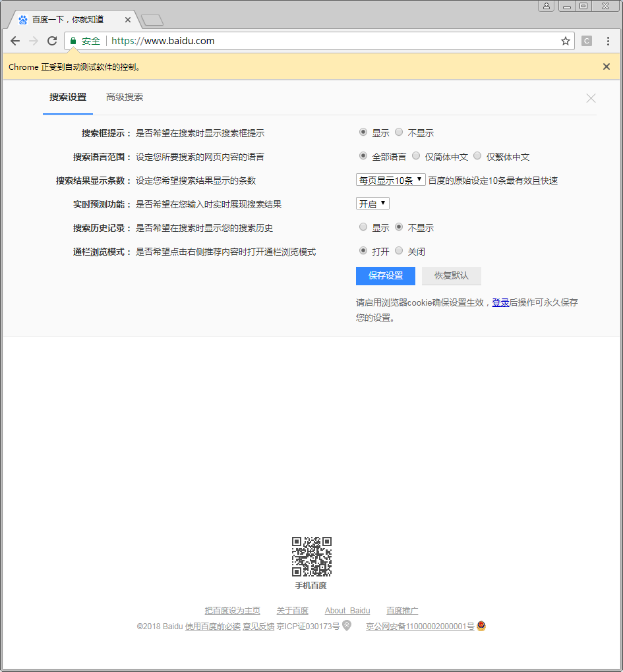
Task: Click the 京ICP证030173号 text
Action: pos(309,627)
